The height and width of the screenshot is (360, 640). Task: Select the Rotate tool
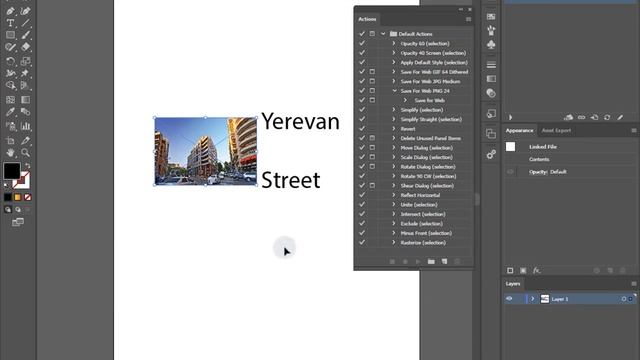10,61
